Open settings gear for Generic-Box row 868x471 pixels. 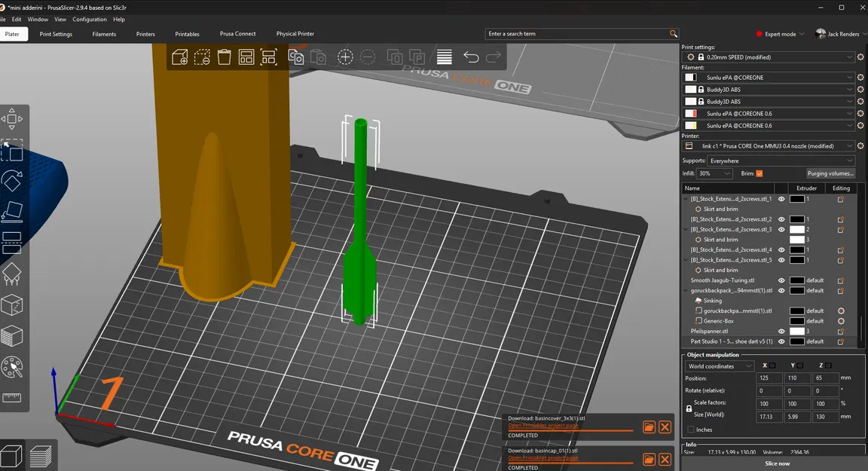pos(841,321)
